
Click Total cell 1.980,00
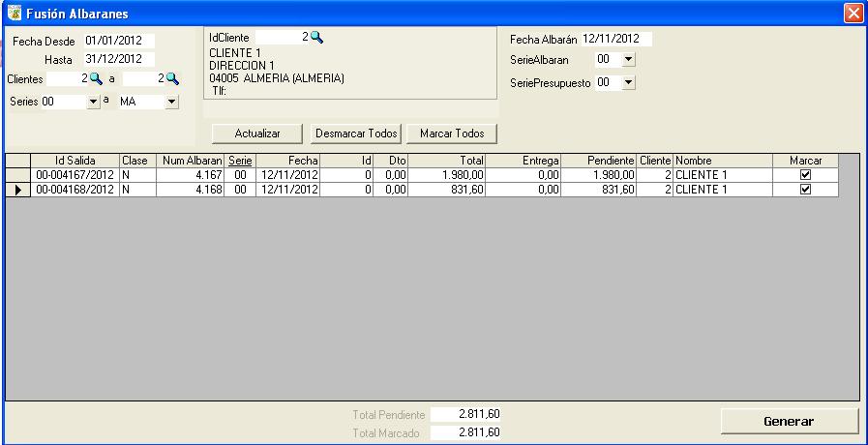pos(446,175)
